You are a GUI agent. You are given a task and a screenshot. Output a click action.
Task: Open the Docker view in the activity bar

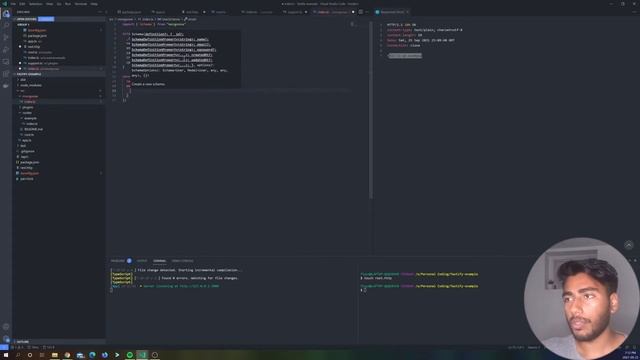pos(6,86)
